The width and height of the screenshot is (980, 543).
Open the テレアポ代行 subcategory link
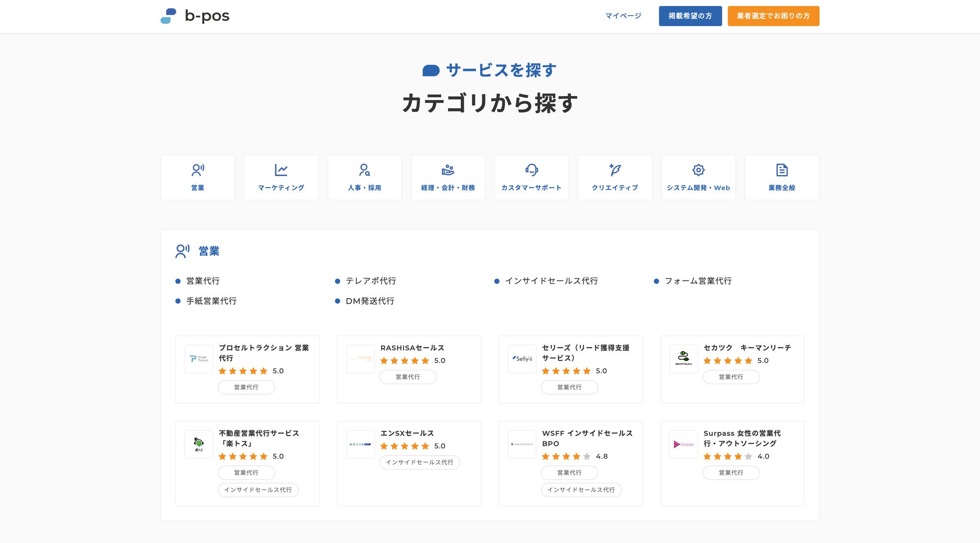(370, 281)
